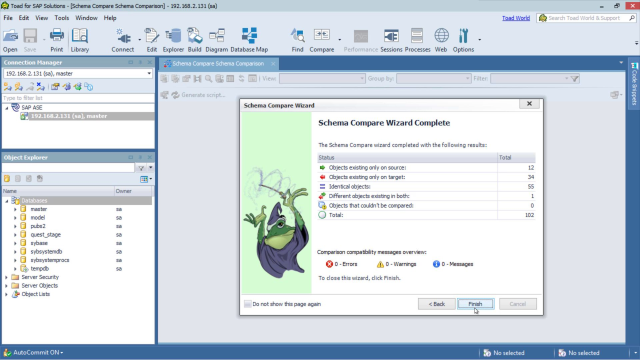Select the Schema Compare Schema Comparison tab
This screenshot has width=640, height=360.
(218, 64)
